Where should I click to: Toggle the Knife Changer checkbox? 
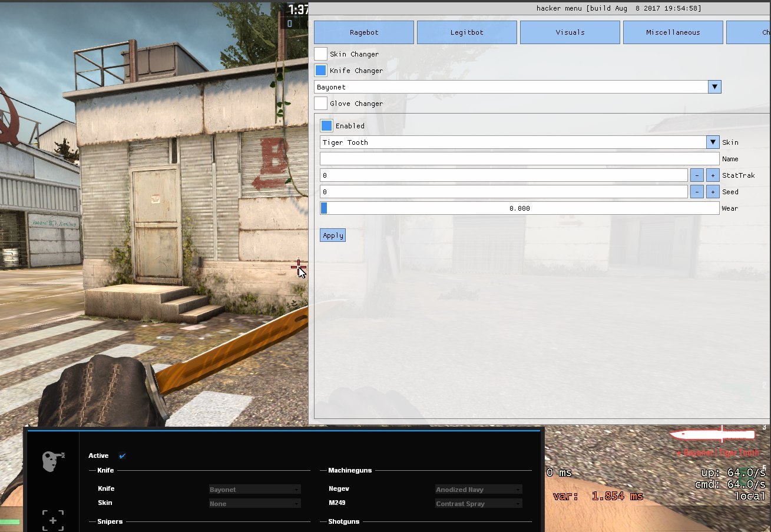coord(320,71)
